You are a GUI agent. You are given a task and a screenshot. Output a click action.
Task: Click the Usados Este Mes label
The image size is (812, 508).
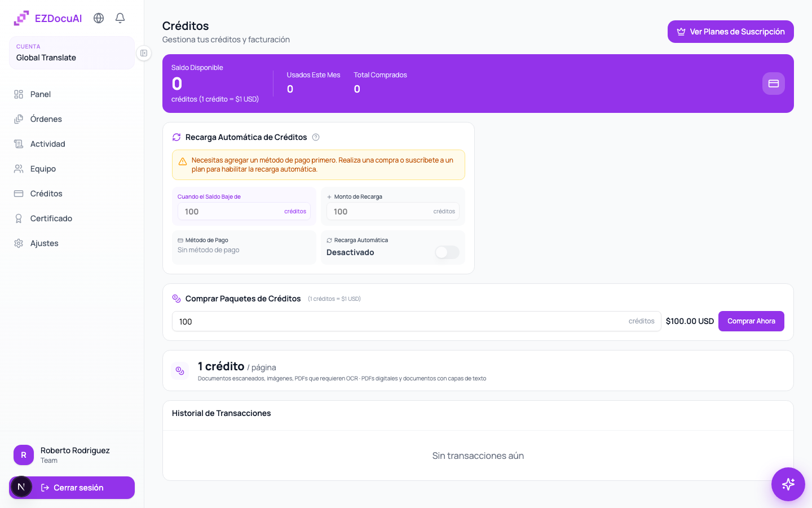coord(314,75)
